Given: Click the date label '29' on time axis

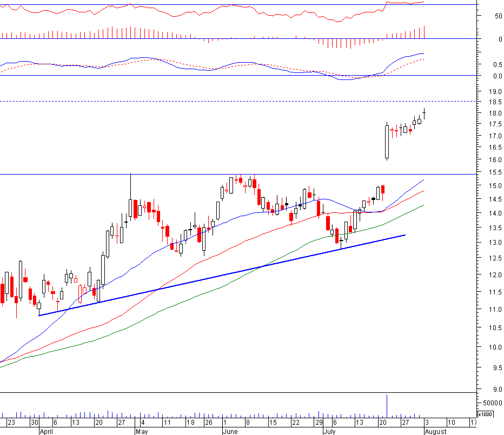Looking at the screenshot, I should (319, 422).
